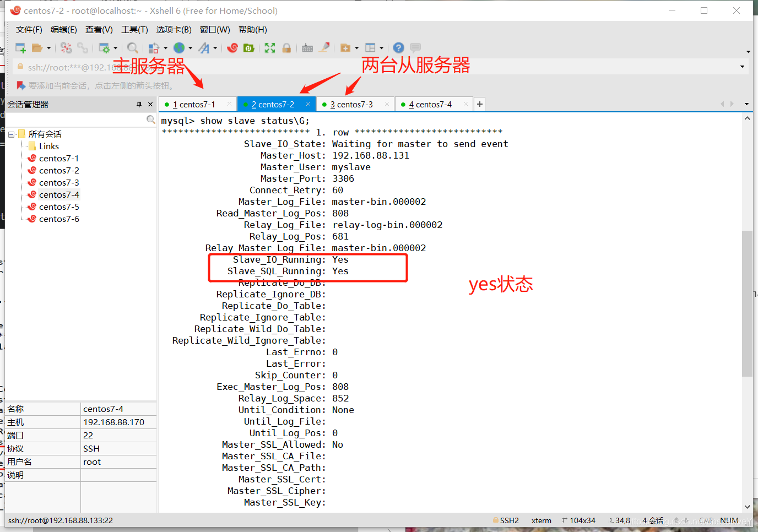The height and width of the screenshot is (532, 758).
Task: Open the 选项卡(B) menu
Action: pos(174,30)
